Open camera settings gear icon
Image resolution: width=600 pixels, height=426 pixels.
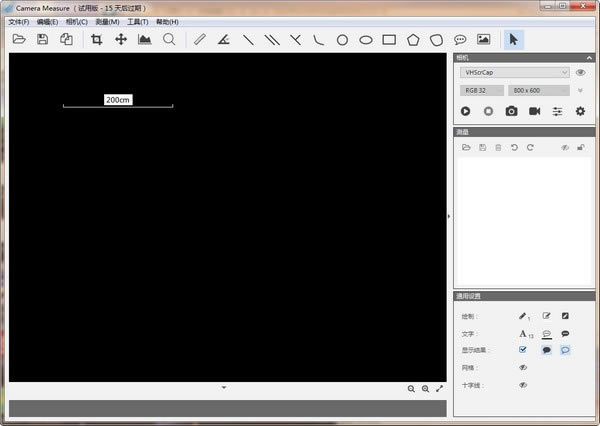[579, 111]
